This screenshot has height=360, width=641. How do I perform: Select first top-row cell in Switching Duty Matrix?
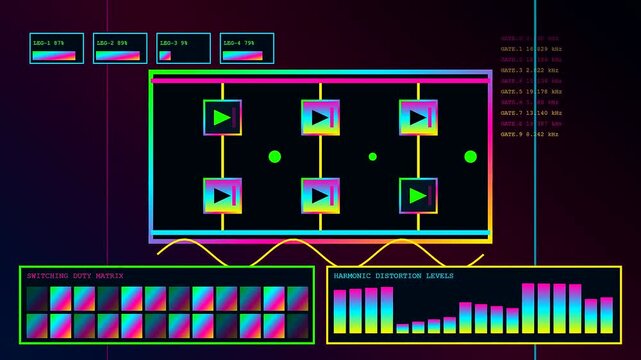37,299
